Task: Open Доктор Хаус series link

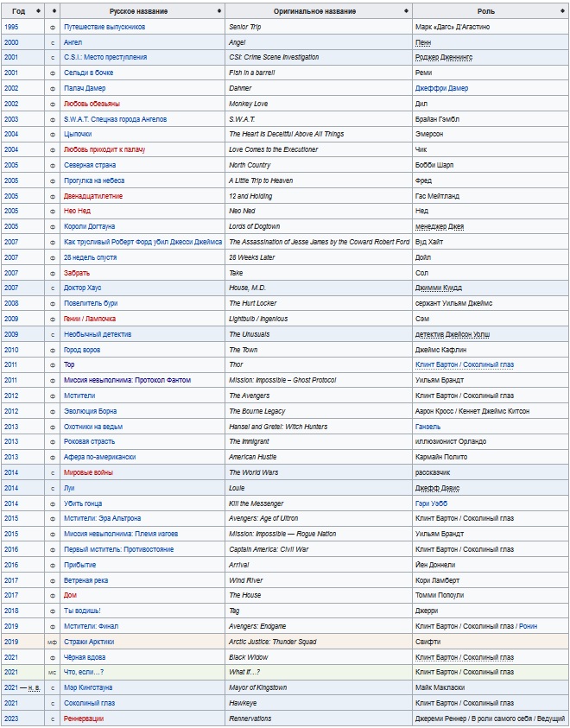Action: coord(82,288)
